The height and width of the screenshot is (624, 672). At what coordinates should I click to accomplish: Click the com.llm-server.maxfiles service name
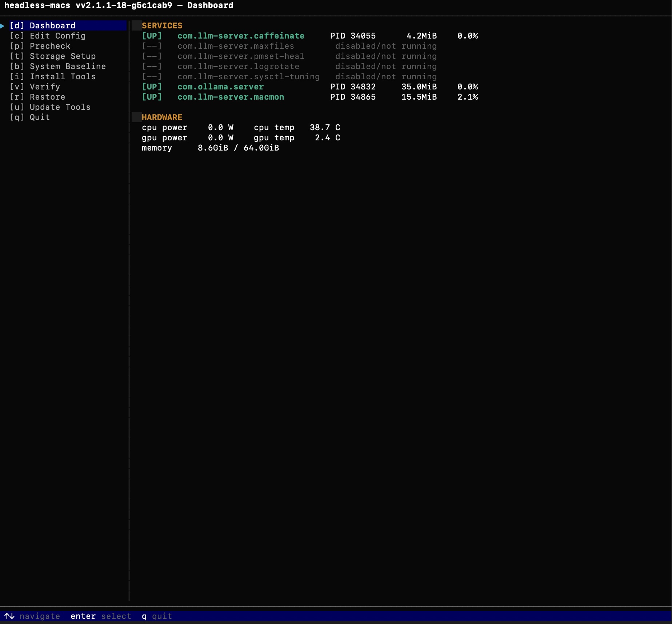click(236, 46)
